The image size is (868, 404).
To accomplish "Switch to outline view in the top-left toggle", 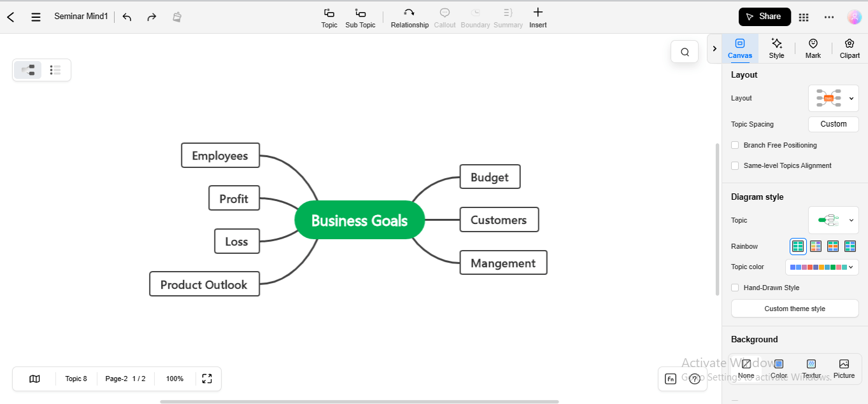I will coord(56,70).
